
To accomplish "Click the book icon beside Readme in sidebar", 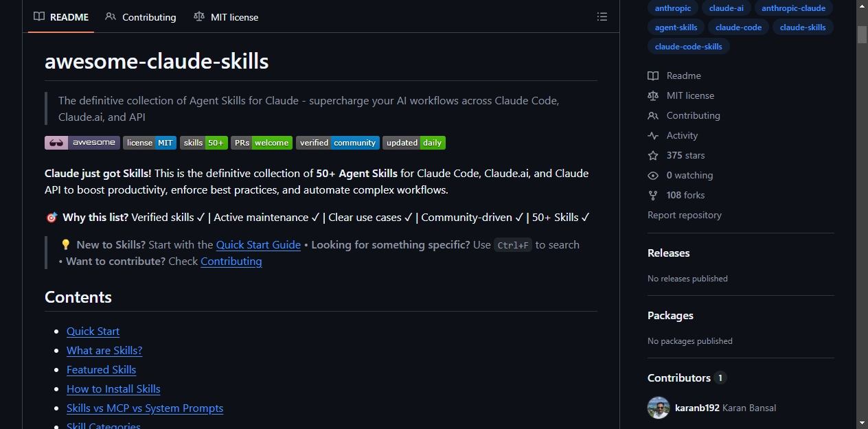I will pos(653,76).
